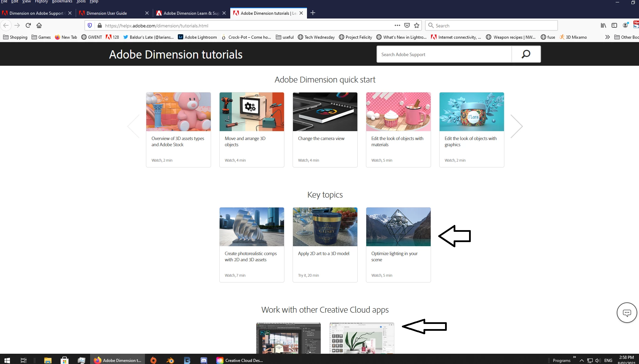The height and width of the screenshot is (364, 639).
Task: Switch to the Dimension User Guide tab
Action: (x=111, y=13)
